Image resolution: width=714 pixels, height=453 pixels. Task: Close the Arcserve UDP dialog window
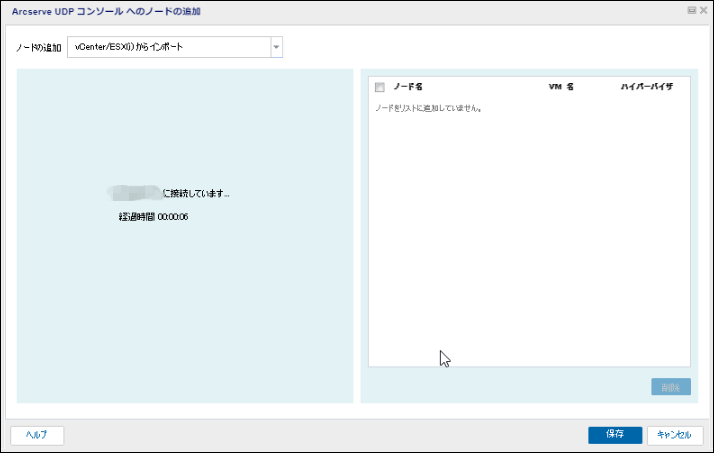[703, 9]
